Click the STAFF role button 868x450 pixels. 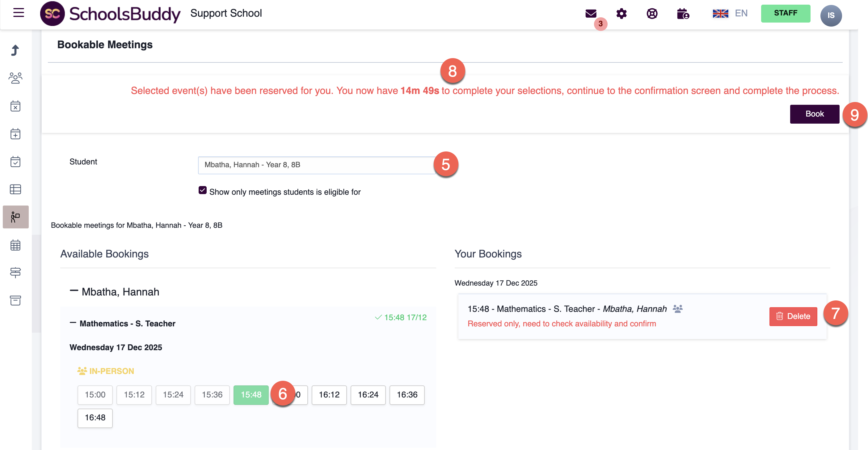point(785,14)
